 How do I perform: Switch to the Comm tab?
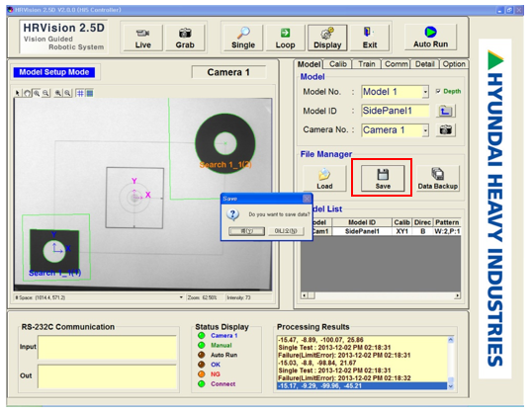coord(396,64)
